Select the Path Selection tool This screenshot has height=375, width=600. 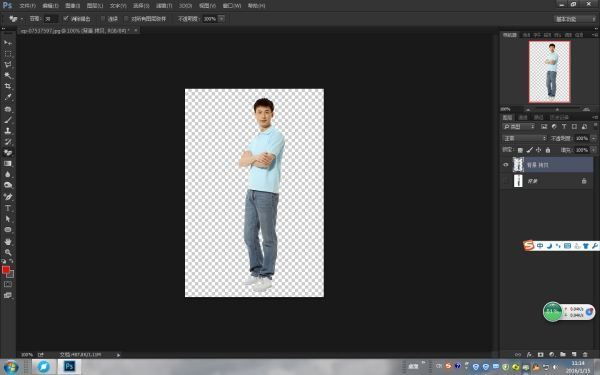(8, 218)
